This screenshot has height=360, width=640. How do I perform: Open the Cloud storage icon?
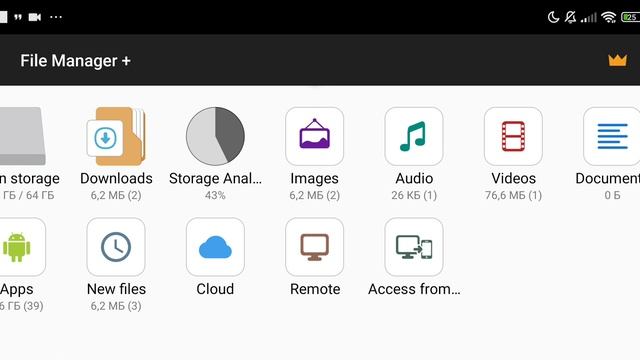click(215, 247)
